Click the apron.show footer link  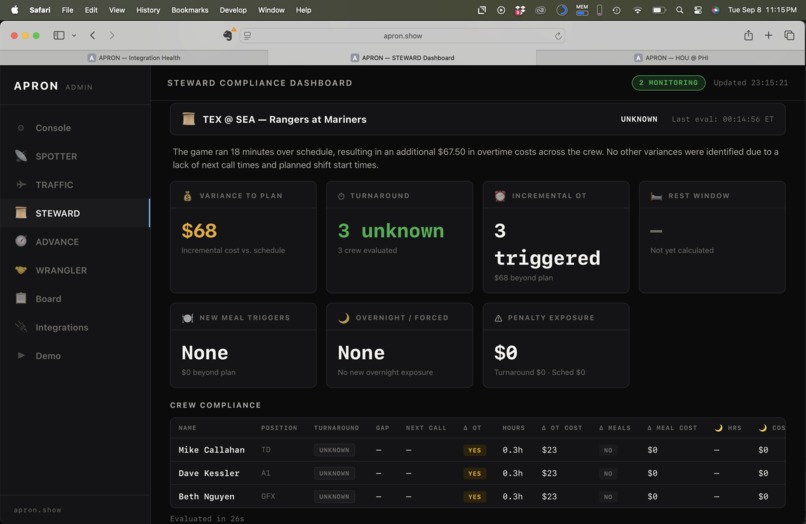38,510
